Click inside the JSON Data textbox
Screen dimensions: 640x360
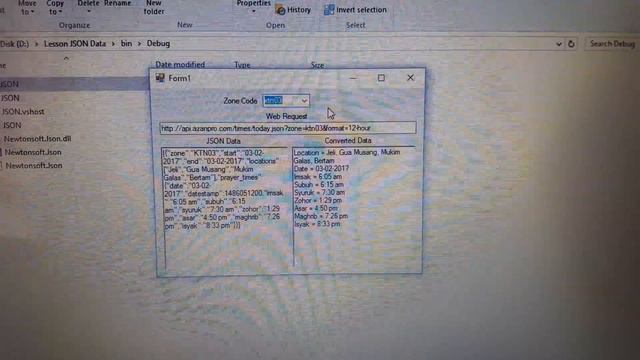225,208
